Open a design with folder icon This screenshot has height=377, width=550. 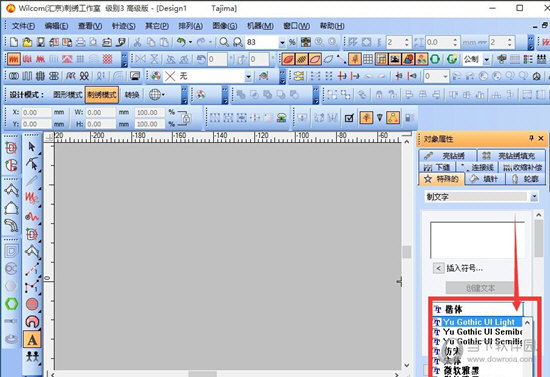pos(27,42)
